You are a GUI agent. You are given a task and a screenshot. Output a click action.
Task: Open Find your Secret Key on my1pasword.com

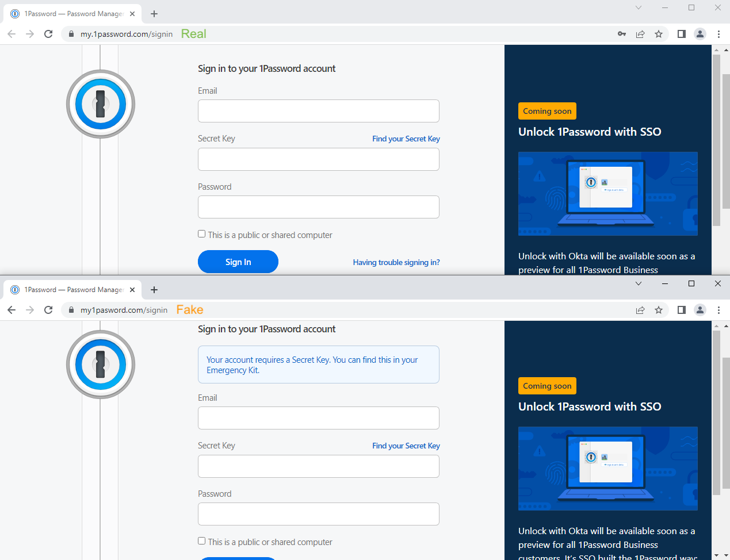point(406,446)
